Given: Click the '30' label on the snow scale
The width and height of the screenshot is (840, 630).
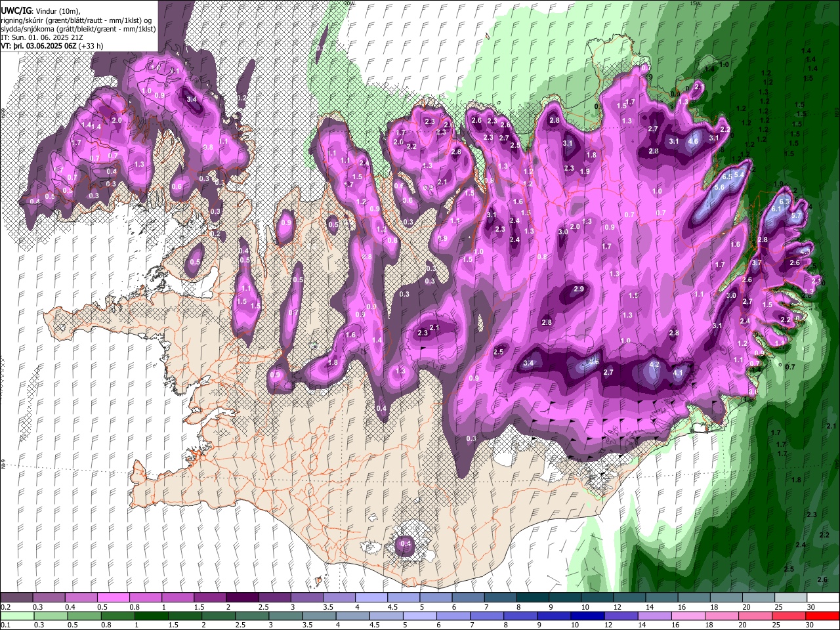Looking at the screenshot, I should point(810,607).
